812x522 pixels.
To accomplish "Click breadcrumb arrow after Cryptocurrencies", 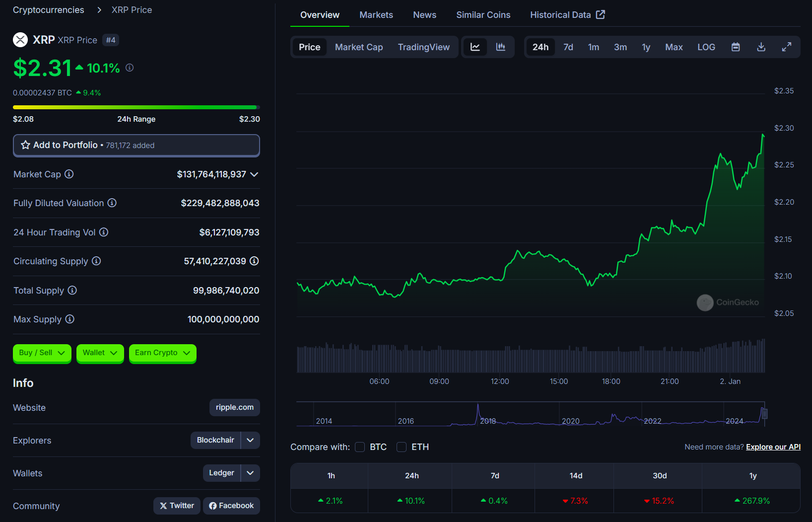I will (x=99, y=10).
